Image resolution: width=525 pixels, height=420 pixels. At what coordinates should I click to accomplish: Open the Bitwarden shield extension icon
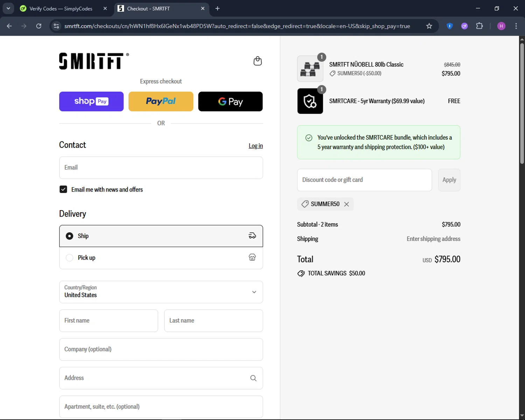pos(450,26)
